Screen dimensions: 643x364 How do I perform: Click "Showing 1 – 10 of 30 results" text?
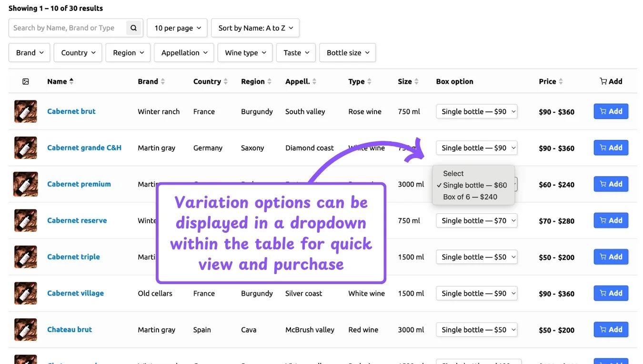tap(56, 8)
